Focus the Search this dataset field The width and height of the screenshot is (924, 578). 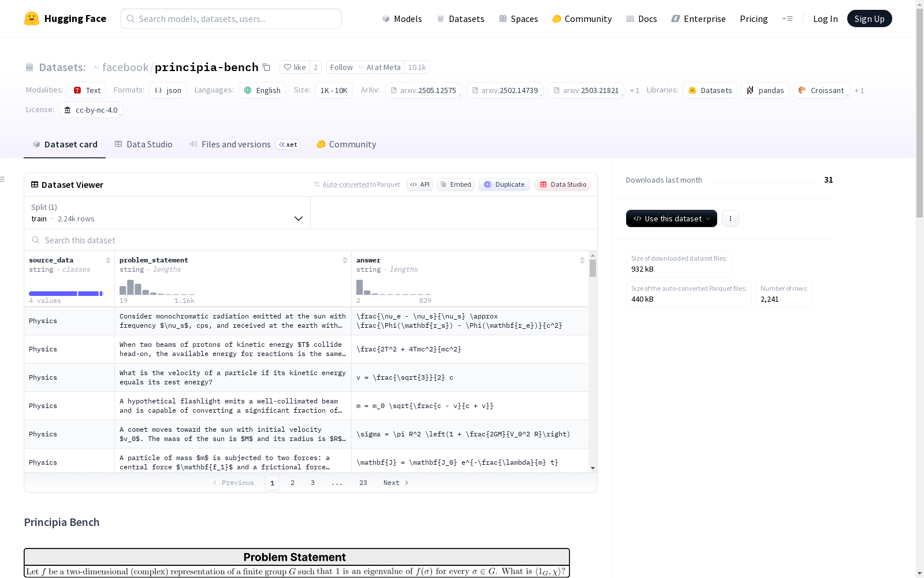pyautogui.click(x=311, y=240)
